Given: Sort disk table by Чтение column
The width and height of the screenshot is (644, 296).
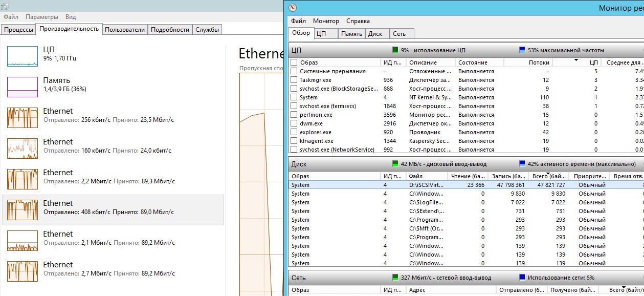Looking at the screenshot, I should pos(467,176).
